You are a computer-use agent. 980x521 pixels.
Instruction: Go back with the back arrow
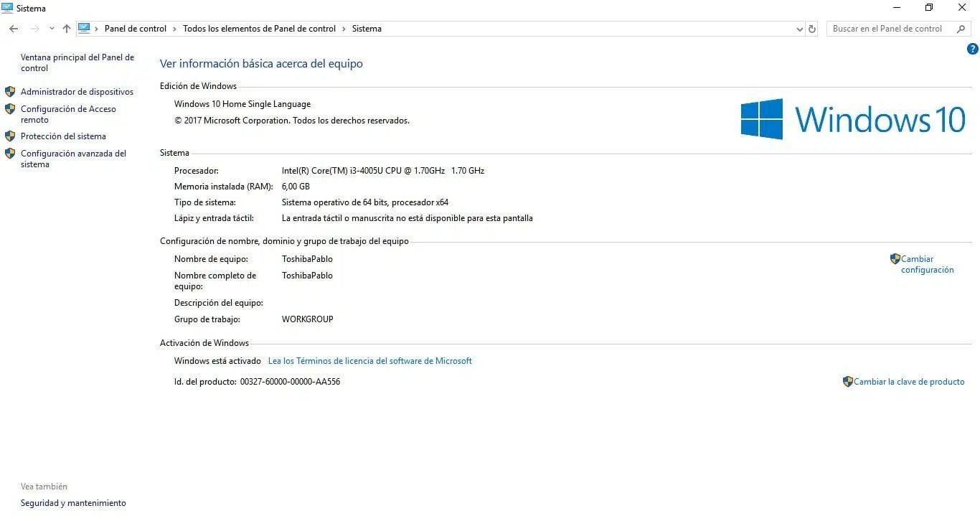coord(14,29)
